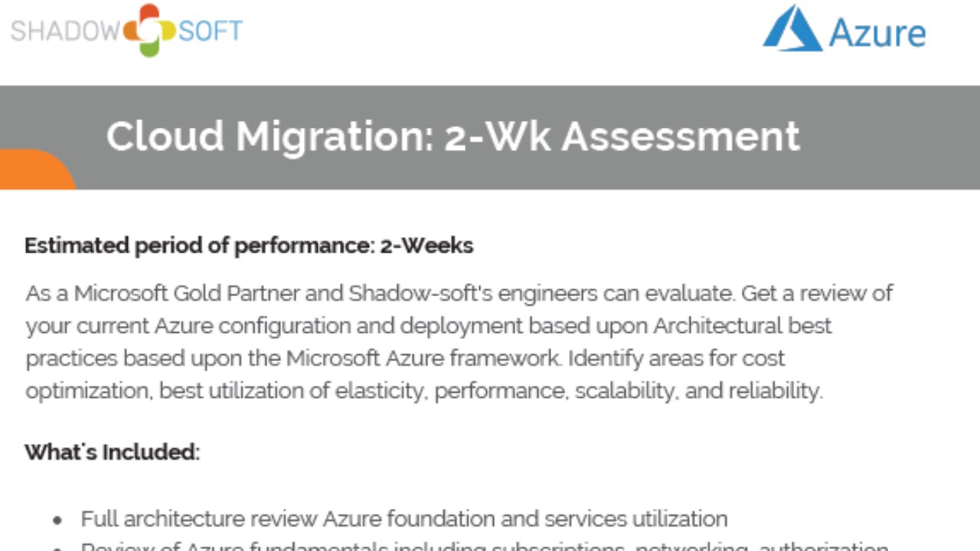Click bullet dot before "Full architecture review"

[x=57, y=520]
